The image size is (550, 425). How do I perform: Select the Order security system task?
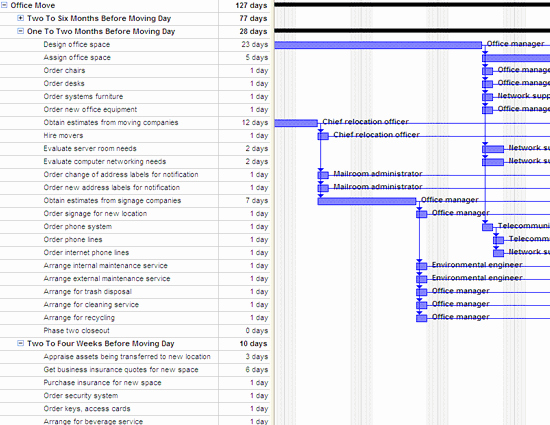click(81, 396)
